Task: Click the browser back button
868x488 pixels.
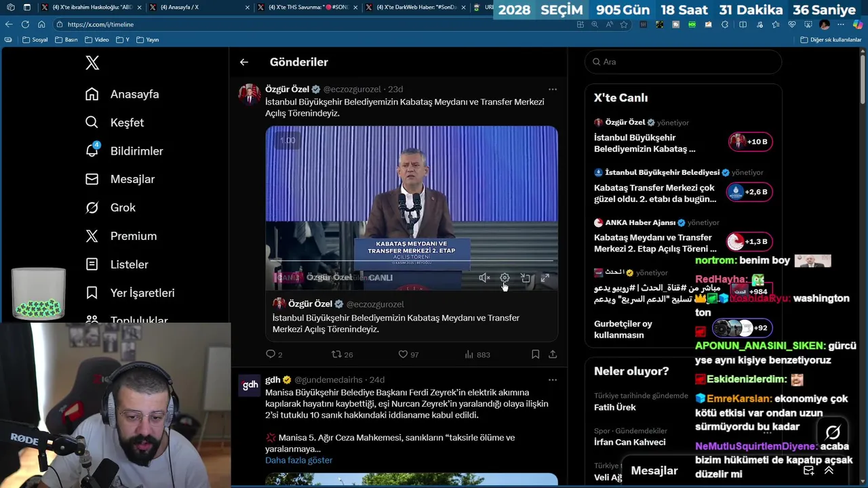Action: point(9,24)
